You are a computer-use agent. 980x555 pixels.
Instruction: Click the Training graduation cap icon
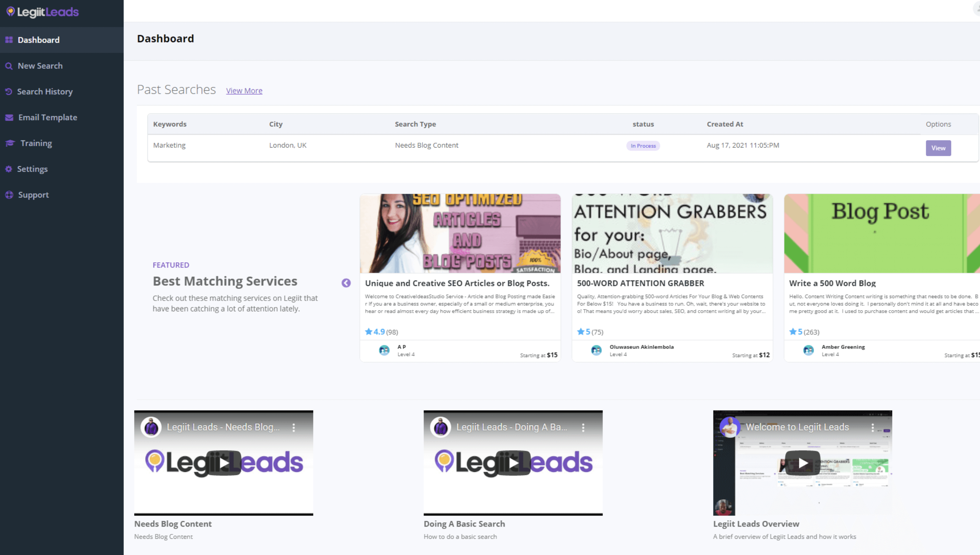(10, 143)
